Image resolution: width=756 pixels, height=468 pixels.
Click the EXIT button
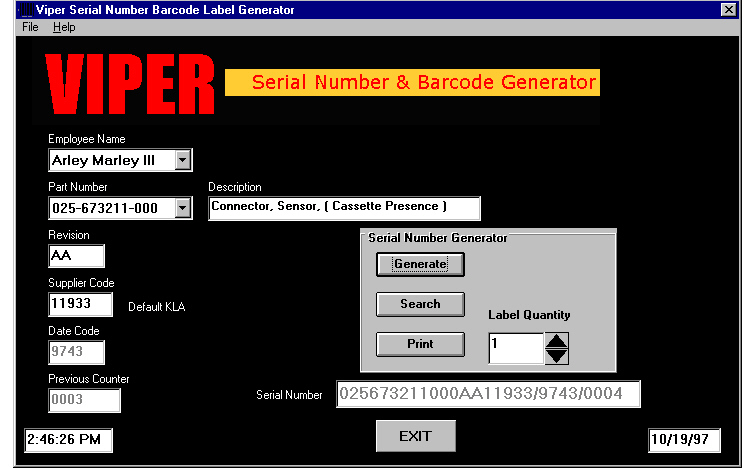(416, 436)
